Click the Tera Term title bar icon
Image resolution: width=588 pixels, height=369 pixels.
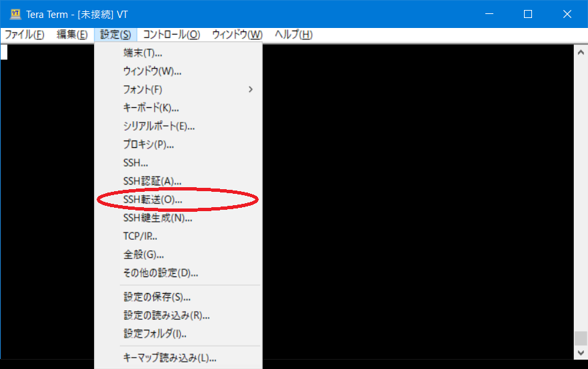(x=15, y=14)
